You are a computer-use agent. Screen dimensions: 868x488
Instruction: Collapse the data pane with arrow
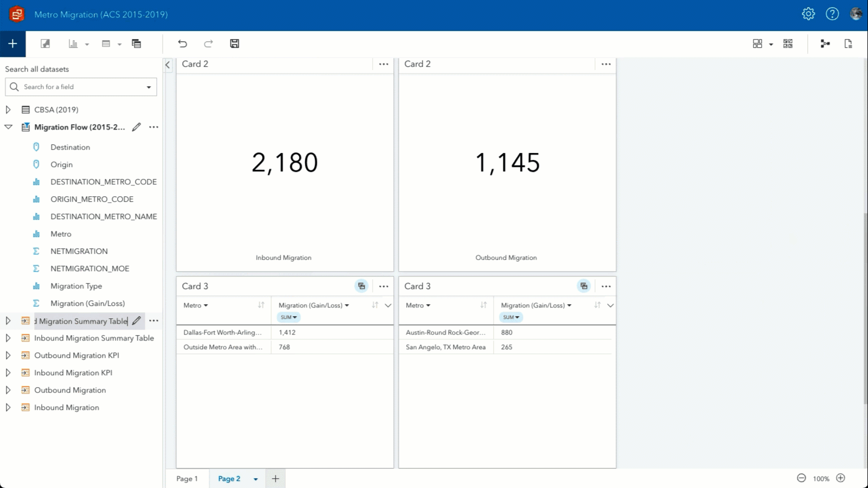[x=168, y=65]
